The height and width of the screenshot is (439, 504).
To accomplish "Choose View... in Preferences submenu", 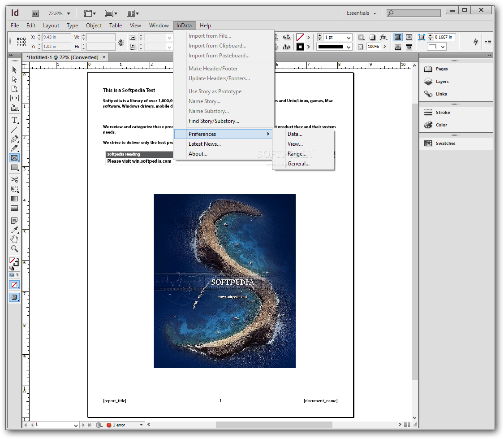I will [303, 144].
